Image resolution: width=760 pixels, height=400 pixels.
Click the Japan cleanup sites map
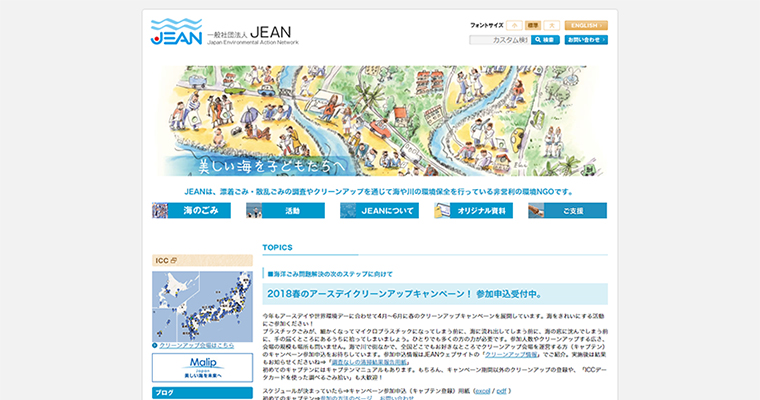(202, 306)
